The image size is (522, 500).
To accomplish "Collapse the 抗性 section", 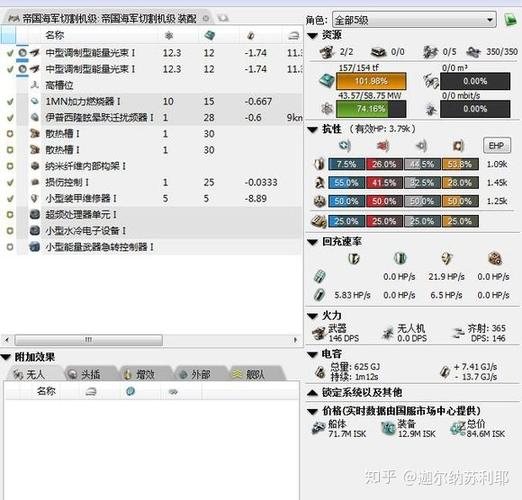I will click(313, 129).
